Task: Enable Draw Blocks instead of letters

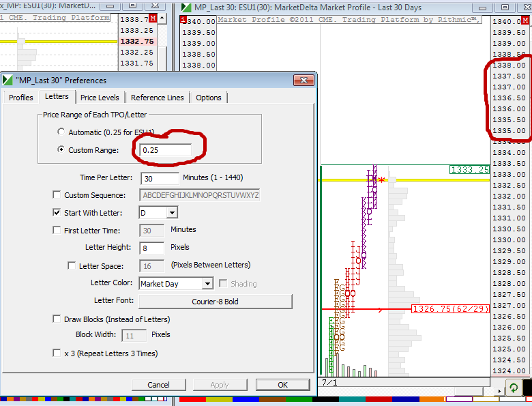Action: pos(57,319)
